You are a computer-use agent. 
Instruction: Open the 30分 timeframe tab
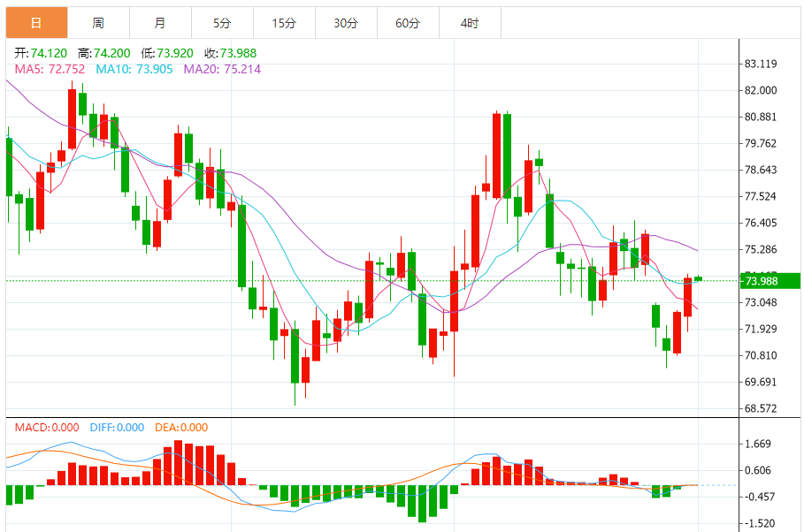346,23
